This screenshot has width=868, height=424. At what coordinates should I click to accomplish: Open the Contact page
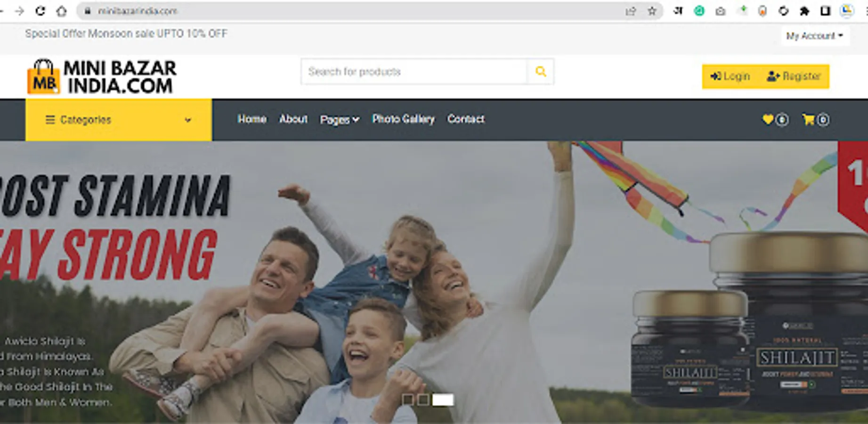pos(466,119)
